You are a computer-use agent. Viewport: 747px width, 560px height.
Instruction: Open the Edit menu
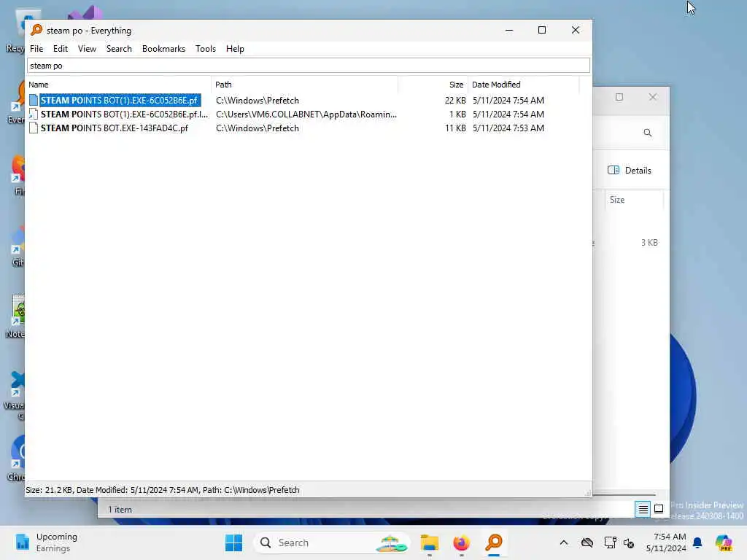(61, 49)
